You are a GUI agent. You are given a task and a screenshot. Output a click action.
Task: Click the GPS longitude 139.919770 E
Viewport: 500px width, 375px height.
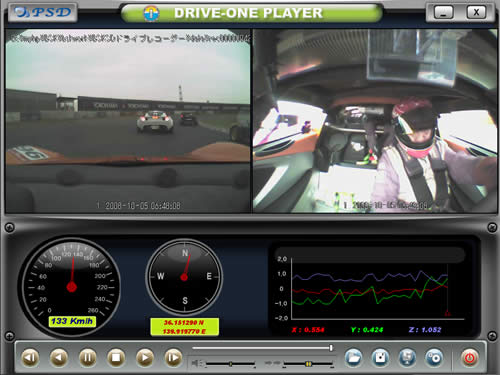(184, 331)
